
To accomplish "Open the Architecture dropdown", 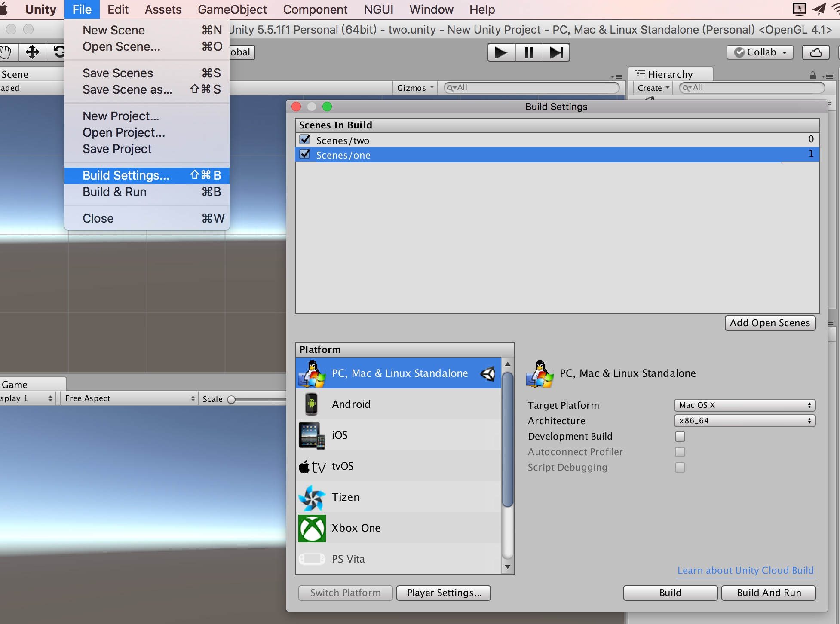I will (x=745, y=420).
